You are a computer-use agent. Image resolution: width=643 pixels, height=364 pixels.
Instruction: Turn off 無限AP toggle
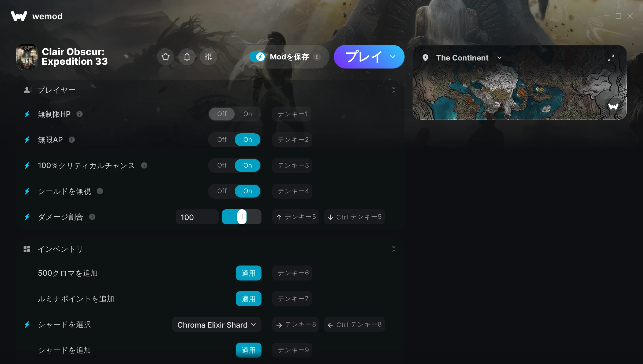point(222,140)
